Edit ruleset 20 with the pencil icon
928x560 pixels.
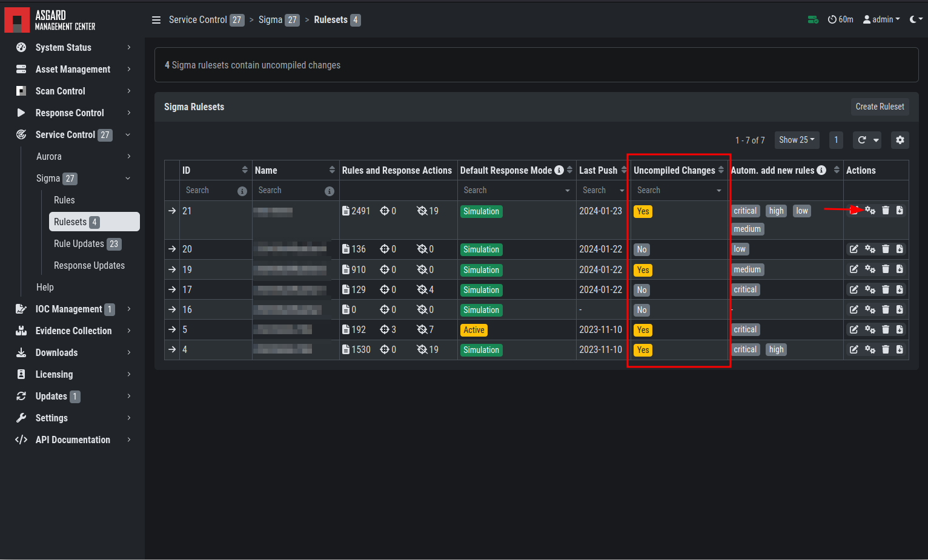tap(853, 249)
